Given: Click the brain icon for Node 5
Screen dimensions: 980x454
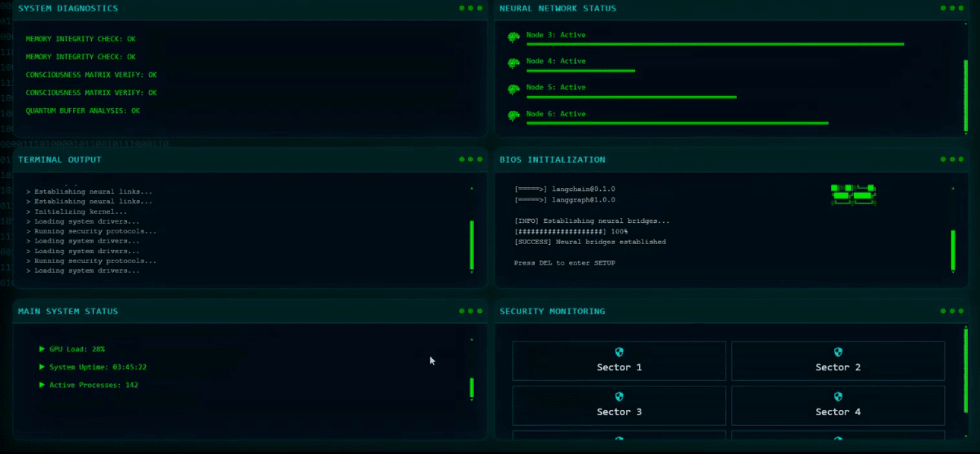Looking at the screenshot, I should tap(514, 90).
